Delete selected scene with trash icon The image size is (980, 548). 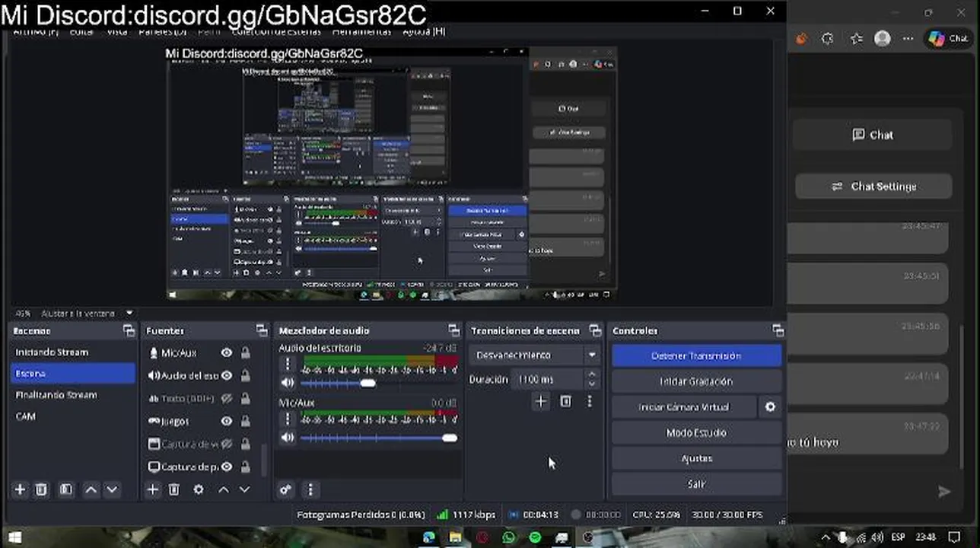[x=42, y=489]
